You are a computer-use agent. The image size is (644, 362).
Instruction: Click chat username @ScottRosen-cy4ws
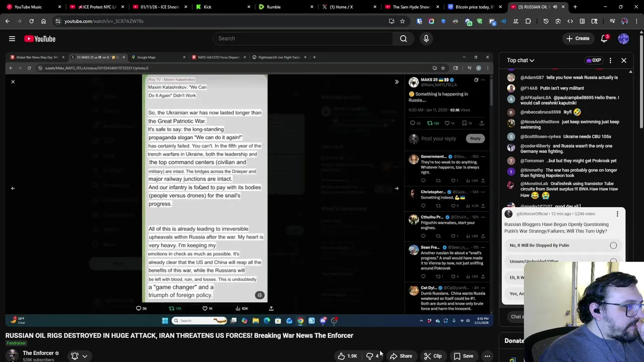[540, 137]
